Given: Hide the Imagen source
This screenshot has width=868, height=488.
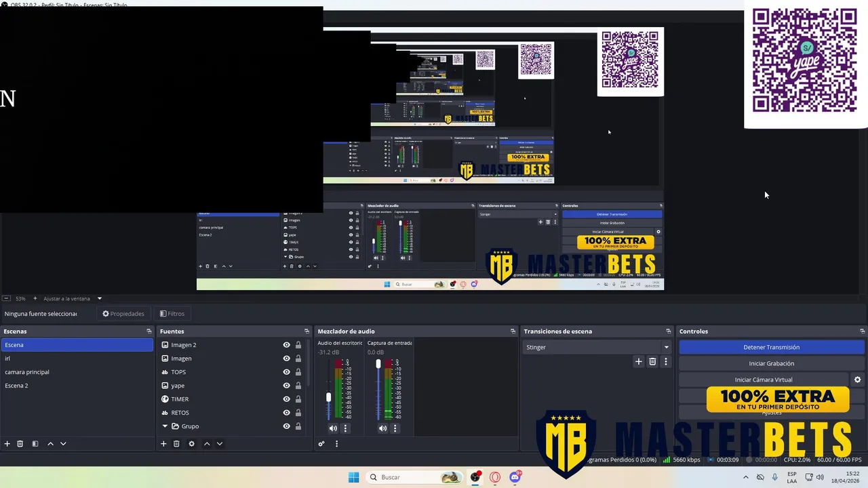Looking at the screenshot, I should (286, 359).
